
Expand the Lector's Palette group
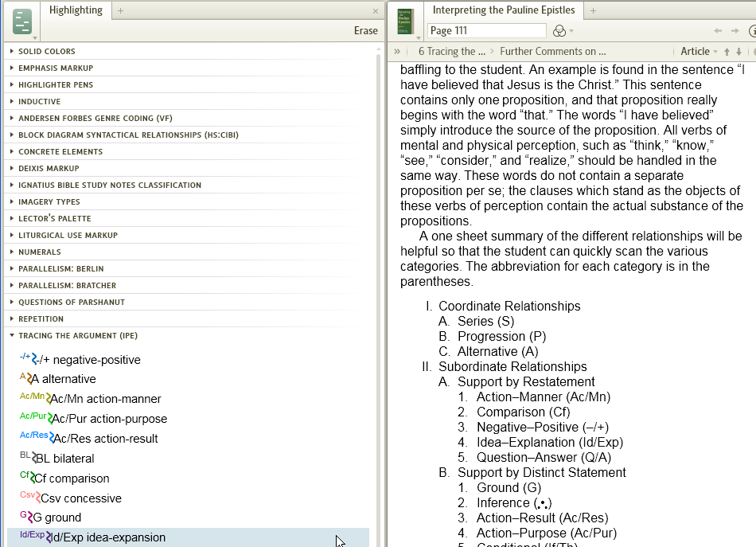click(12, 218)
